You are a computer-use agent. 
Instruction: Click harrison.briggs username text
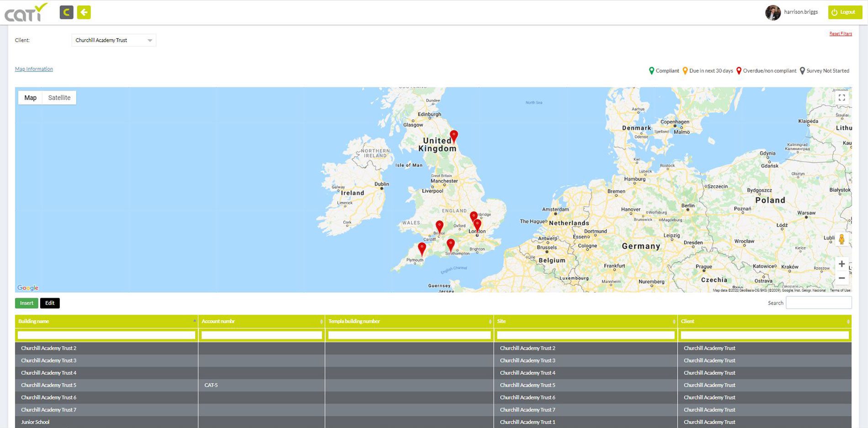point(801,12)
